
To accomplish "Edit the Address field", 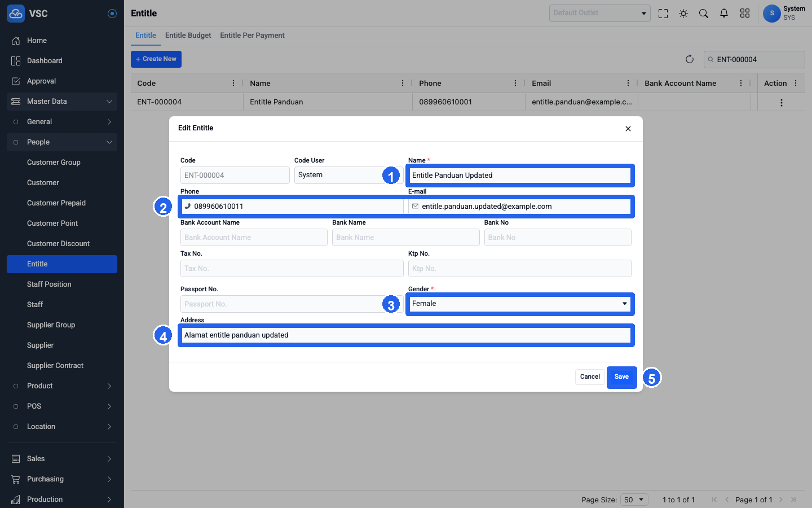I will pyautogui.click(x=406, y=335).
